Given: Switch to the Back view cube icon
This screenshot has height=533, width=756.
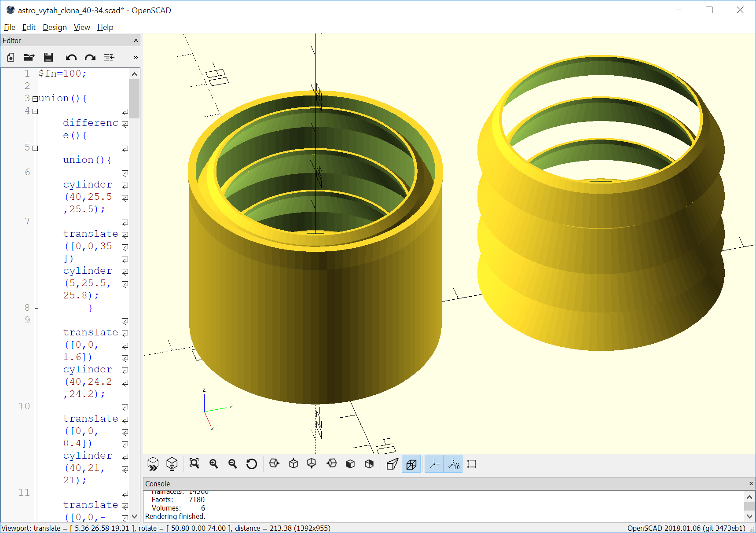Looking at the screenshot, I should click(369, 463).
